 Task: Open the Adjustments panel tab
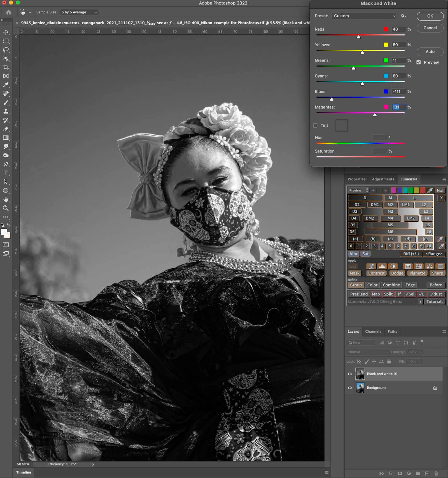[383, 179]
